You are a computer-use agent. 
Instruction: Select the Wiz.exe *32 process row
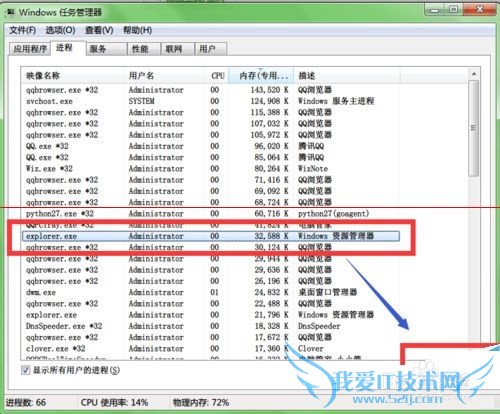pyautogui.click(x=211, y=169)
